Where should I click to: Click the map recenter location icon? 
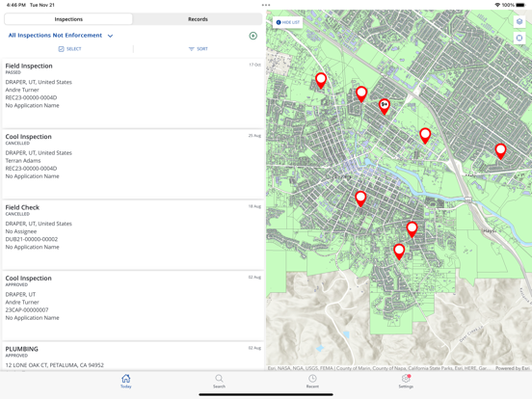pos(519,38)
